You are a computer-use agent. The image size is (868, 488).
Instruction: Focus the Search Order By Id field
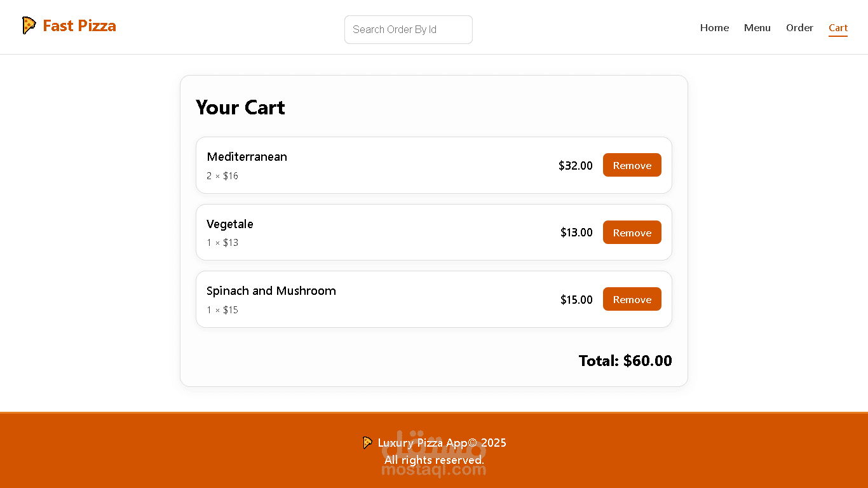coord(408,30)
